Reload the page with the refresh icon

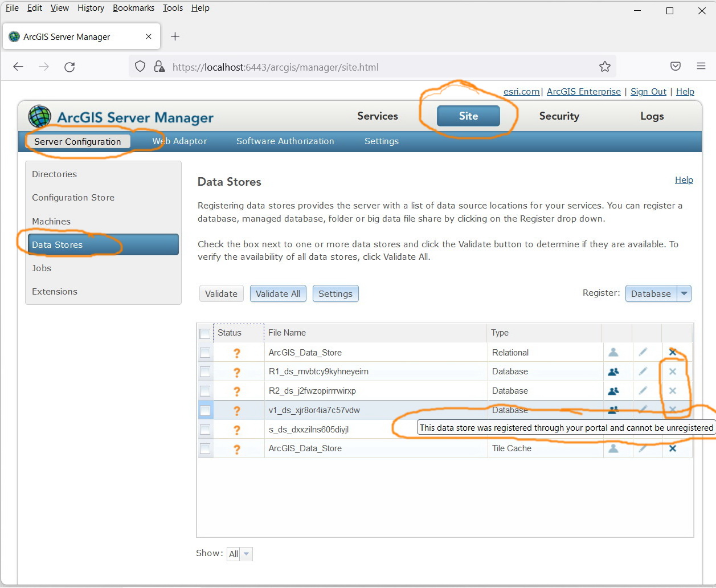pyautogui.click(x=69, y=67)
